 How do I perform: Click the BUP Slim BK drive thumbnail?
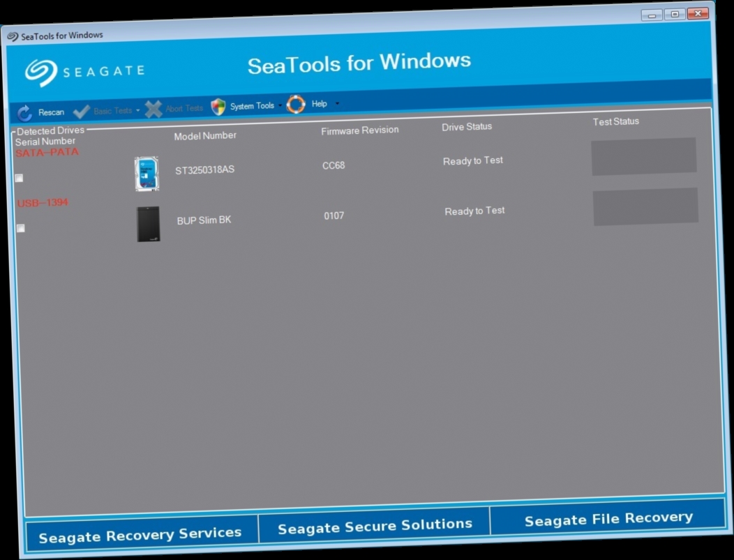click(147, 222)
